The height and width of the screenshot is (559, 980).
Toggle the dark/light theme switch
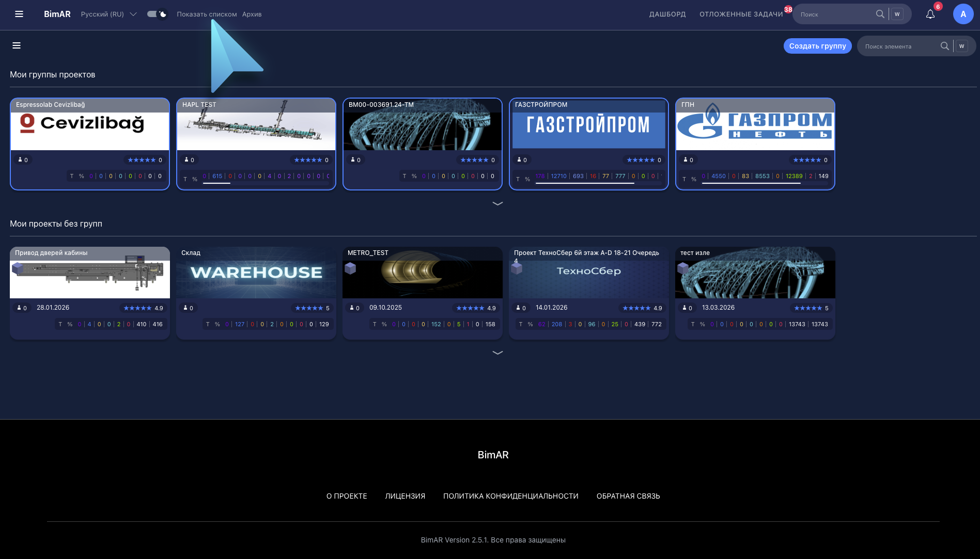point(157,14)
